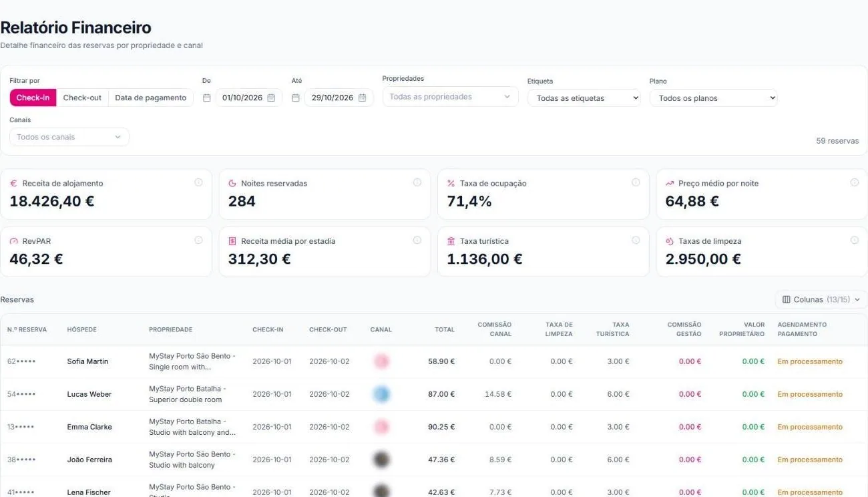
Task: Click the bank icon beside Taxa turística
Action: pyautogui.click(x=451, y=241)
